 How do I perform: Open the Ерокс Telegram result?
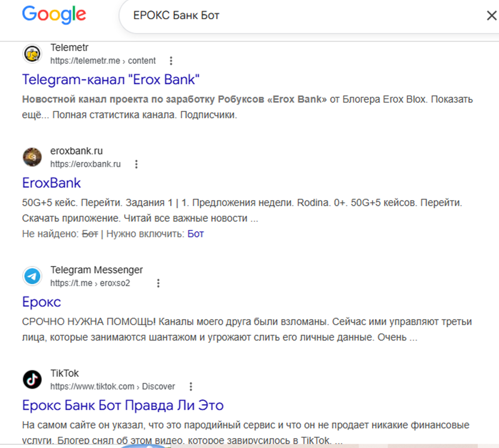(x=41, y=302)
